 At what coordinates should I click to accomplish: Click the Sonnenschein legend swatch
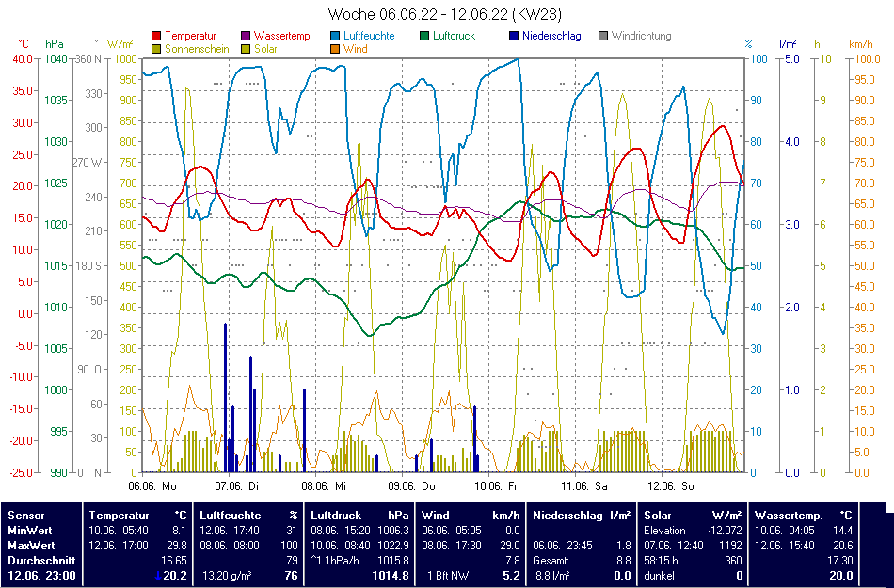pyautogui.click(x=157, y=49)
